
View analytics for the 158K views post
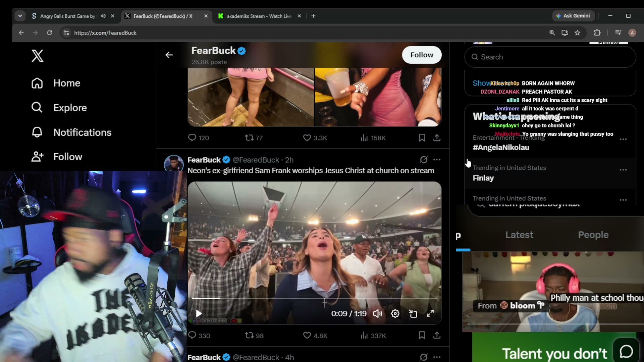(373, 138)
